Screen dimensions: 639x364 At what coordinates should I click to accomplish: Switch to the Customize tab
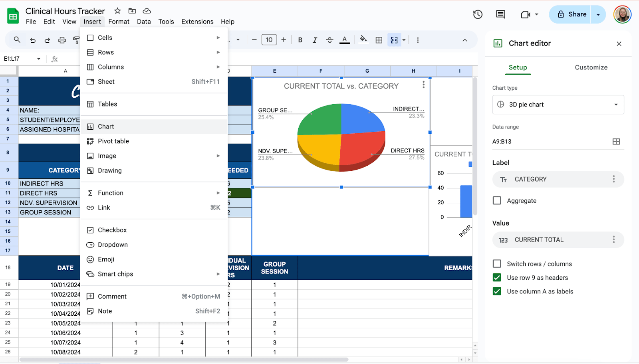point(591,67)
